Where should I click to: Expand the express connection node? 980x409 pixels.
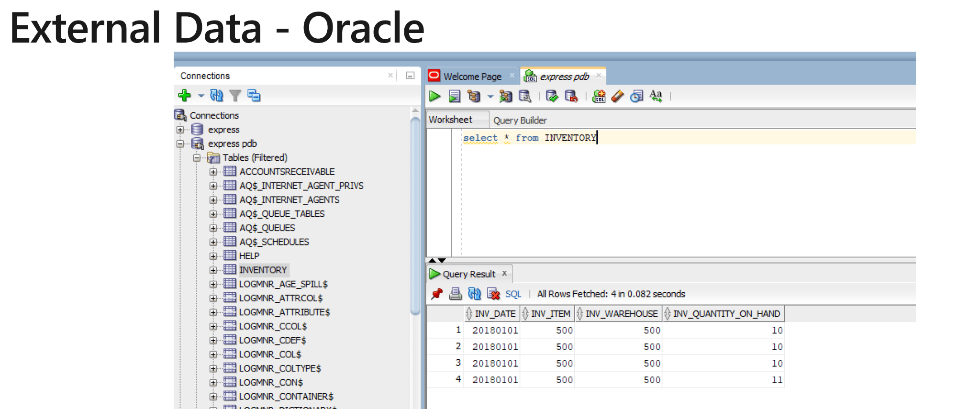(x=180, y=130)
